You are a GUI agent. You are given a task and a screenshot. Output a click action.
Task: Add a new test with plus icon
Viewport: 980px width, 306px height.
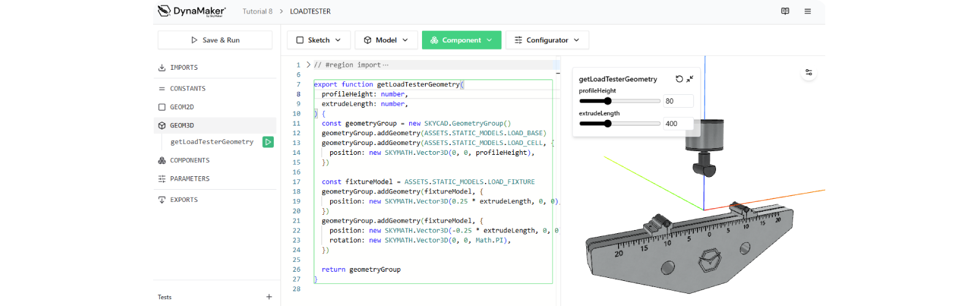269,297
